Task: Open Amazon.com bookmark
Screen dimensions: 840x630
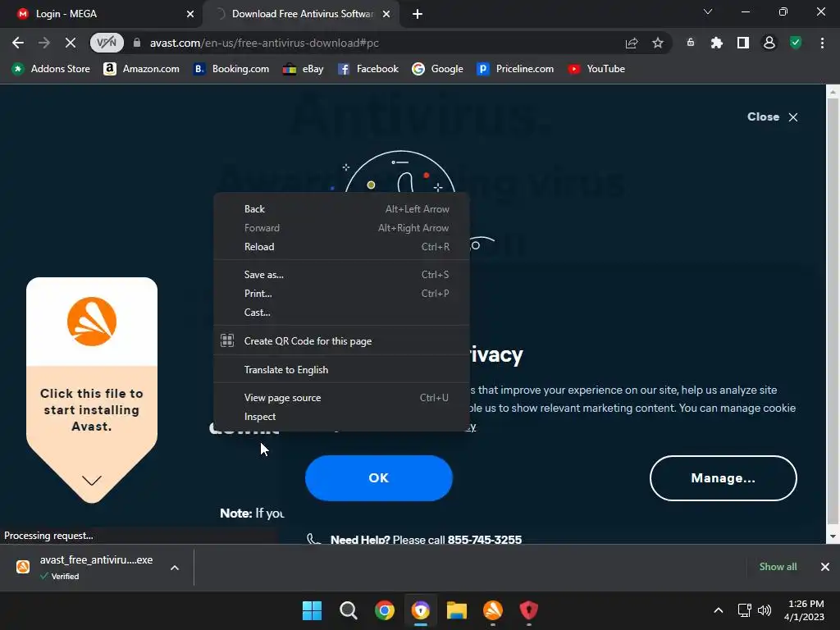Action: (x=141, y=69)
